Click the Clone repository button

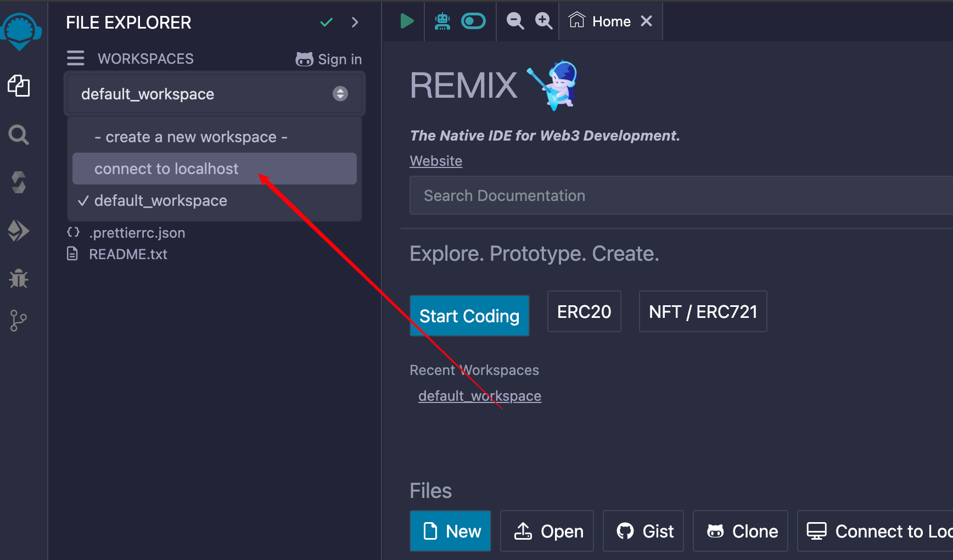click(x=741, y=531)
